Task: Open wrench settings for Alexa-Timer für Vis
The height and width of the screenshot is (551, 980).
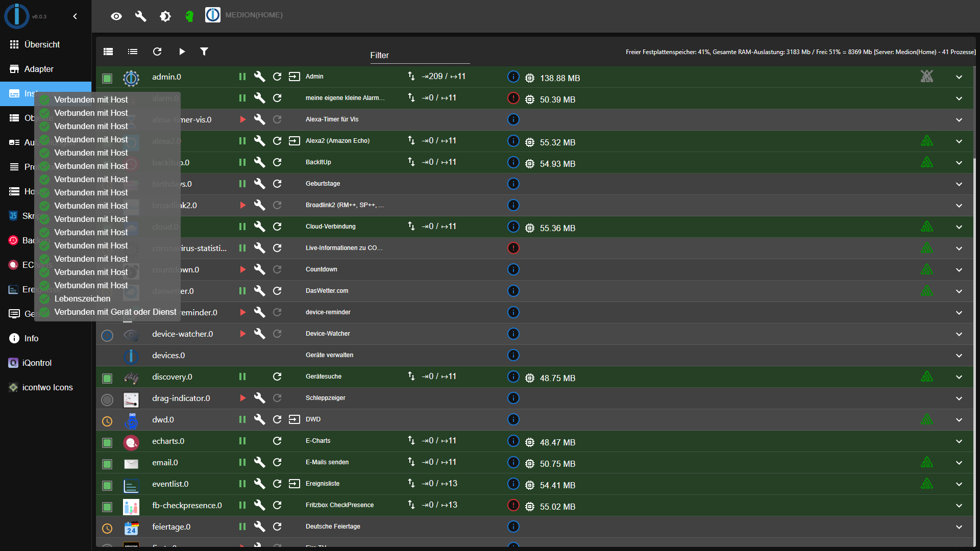Action: [259, 119]
